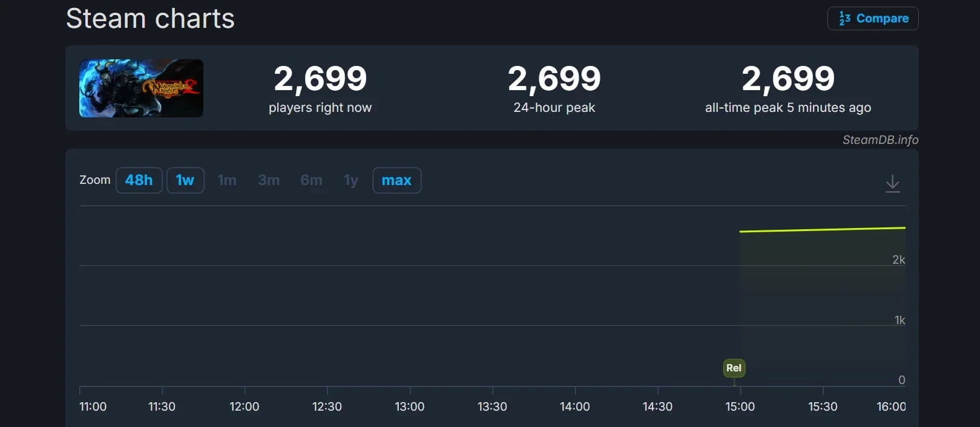
Task: Select the 48h zoom range
Action: [139, 180]
